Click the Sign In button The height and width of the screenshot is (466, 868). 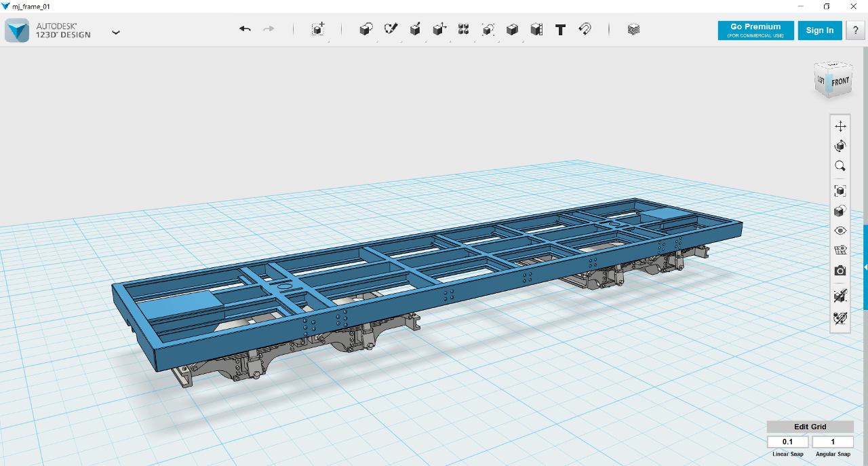click(820, 31)
